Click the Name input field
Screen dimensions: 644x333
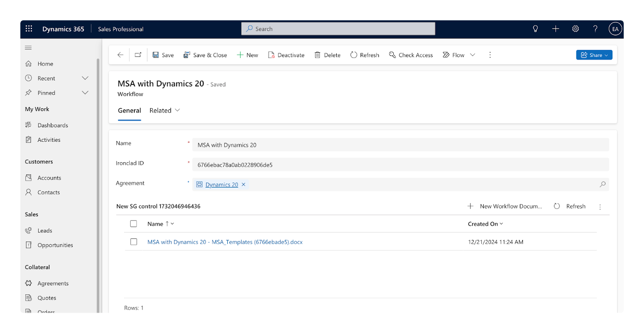400,145
